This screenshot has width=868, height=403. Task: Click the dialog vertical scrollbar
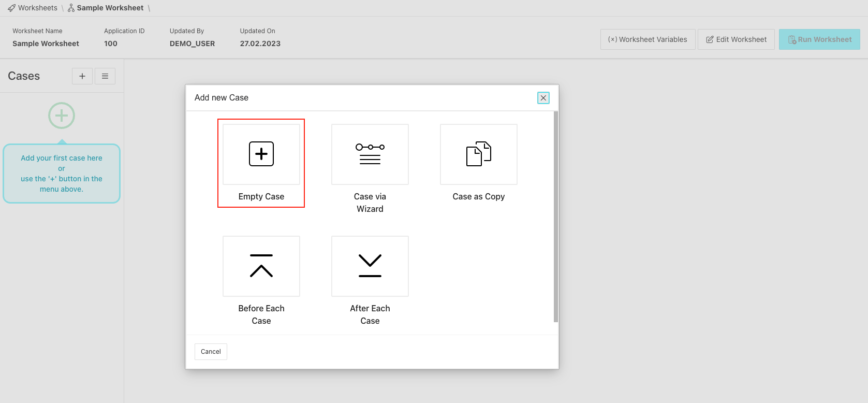pos(556,217)
